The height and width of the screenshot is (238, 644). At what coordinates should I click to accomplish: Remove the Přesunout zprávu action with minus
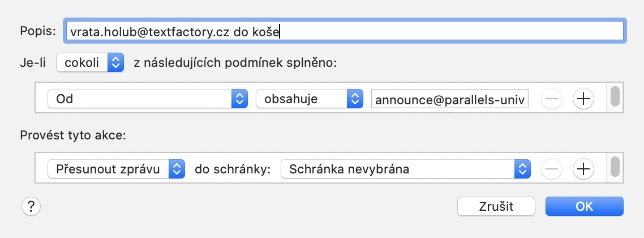(x=552, y=169)
